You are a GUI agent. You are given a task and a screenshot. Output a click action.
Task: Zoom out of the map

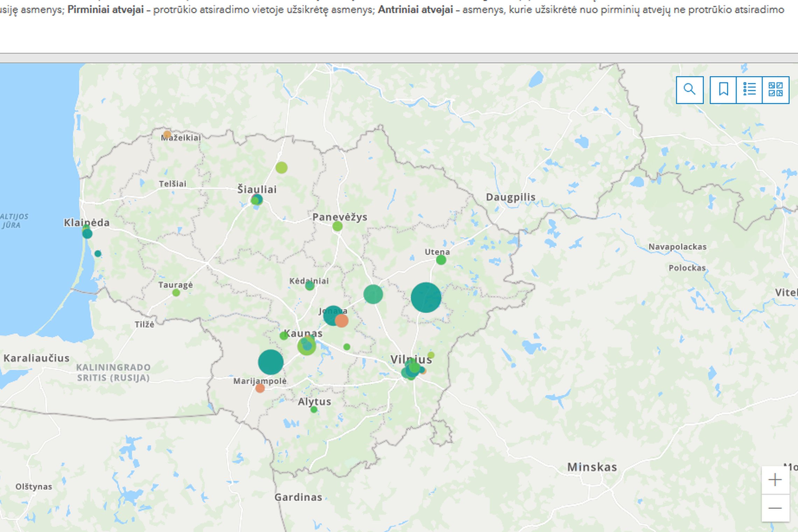pos(775,508)
